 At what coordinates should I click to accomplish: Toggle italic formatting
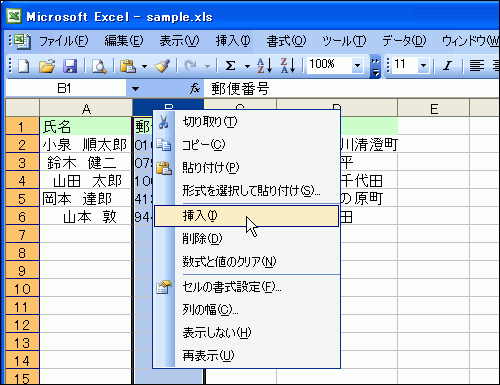coord(447,66)
